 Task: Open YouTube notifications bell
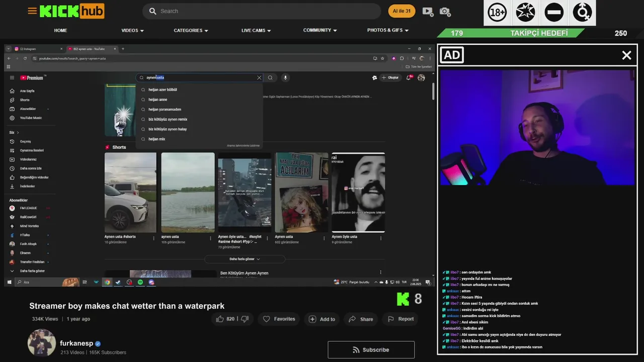(410, 77)
